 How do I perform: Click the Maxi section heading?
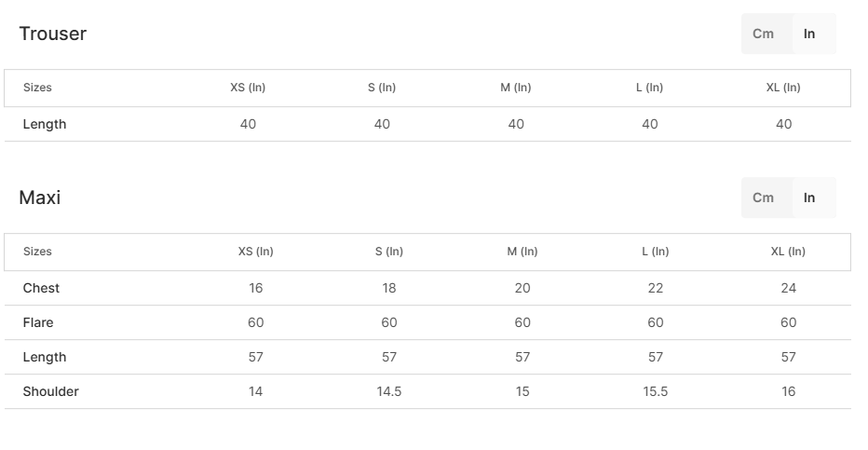click(x=39, y=198)
